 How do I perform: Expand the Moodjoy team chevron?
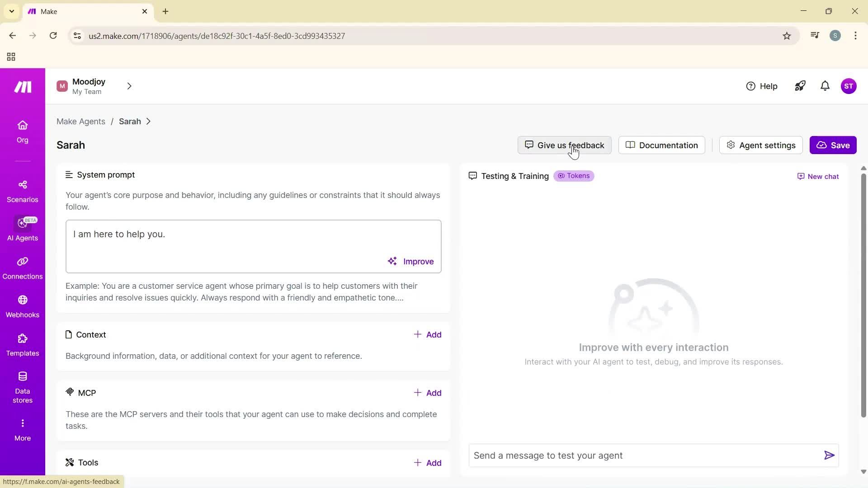pos(129,86)
